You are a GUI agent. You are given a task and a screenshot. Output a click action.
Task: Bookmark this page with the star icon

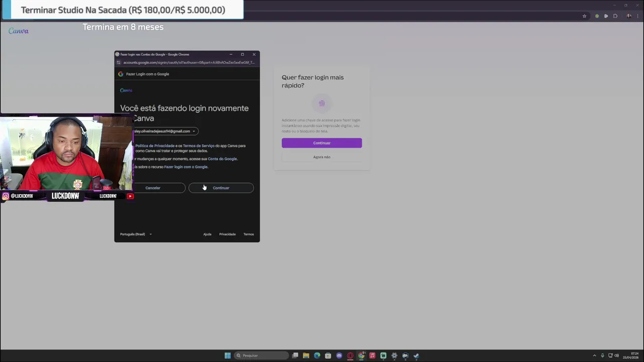coord(584,16)
